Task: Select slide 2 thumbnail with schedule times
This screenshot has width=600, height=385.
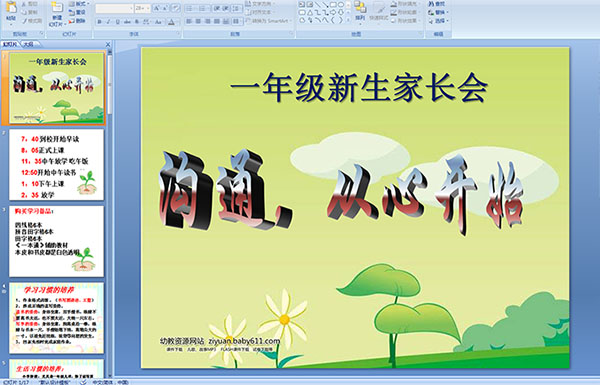Action: point(56,165)
